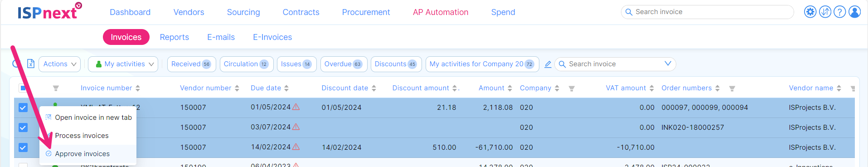Screen dimensions: 868x167
Task: Filter My activities for Company 20
Action: pyautogui.click(x=482, y=64)
